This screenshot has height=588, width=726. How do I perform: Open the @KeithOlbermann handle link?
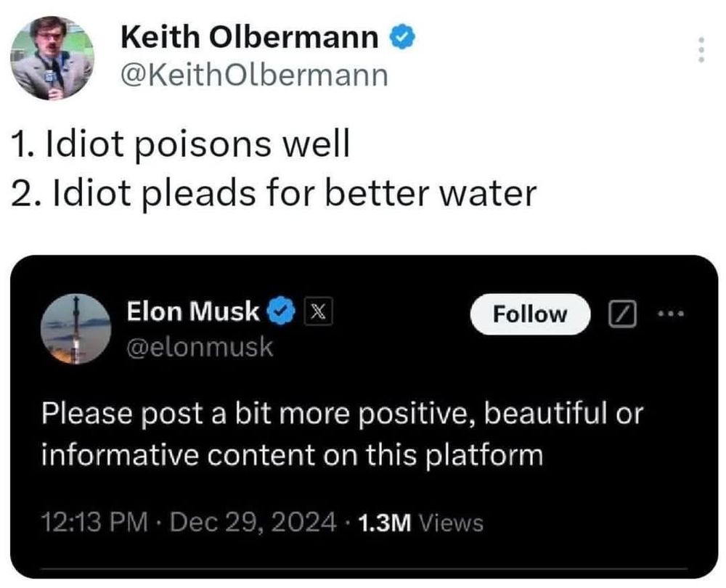[254, 75]
